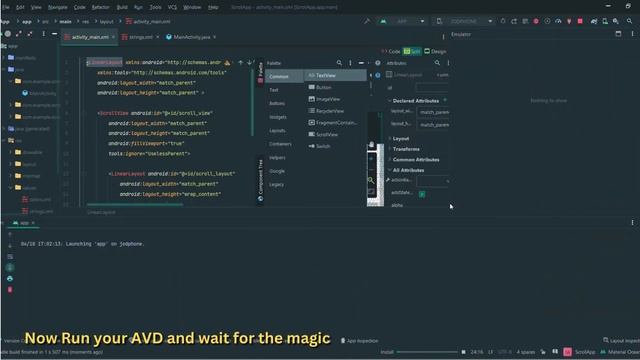Open the Emulator panel options menu
Image resolution: width=640 pixels, height=360 pixels.
click(x=632, y=34)
